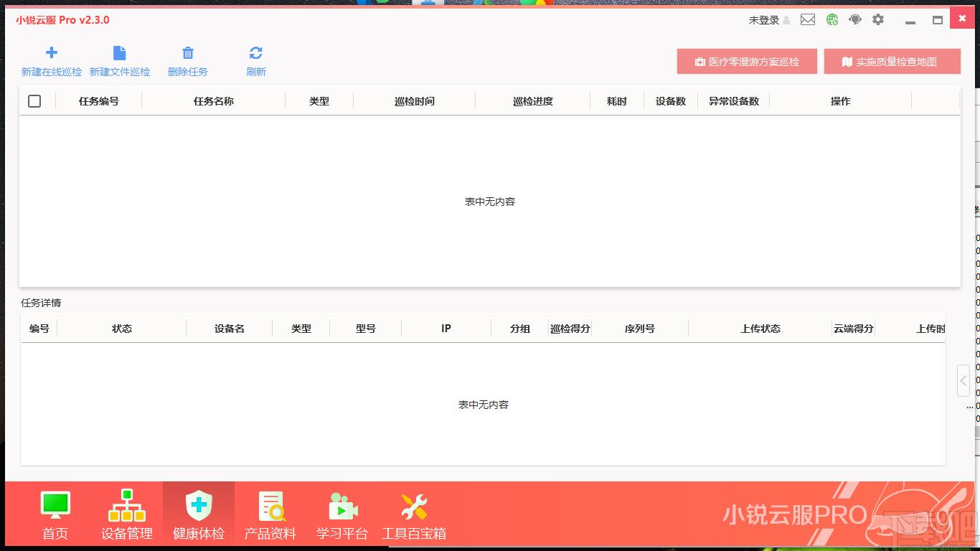Click 设备名 column header
This screenshot has width=980, height=551.
(230, 329)
